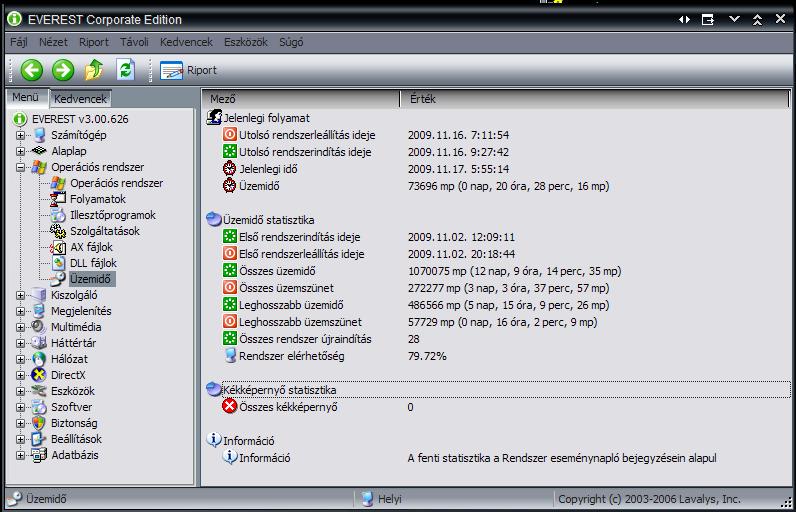This screenshot has width=796, height=512.
Task: Click the green Back arrow button
Action: pos(31,70)
